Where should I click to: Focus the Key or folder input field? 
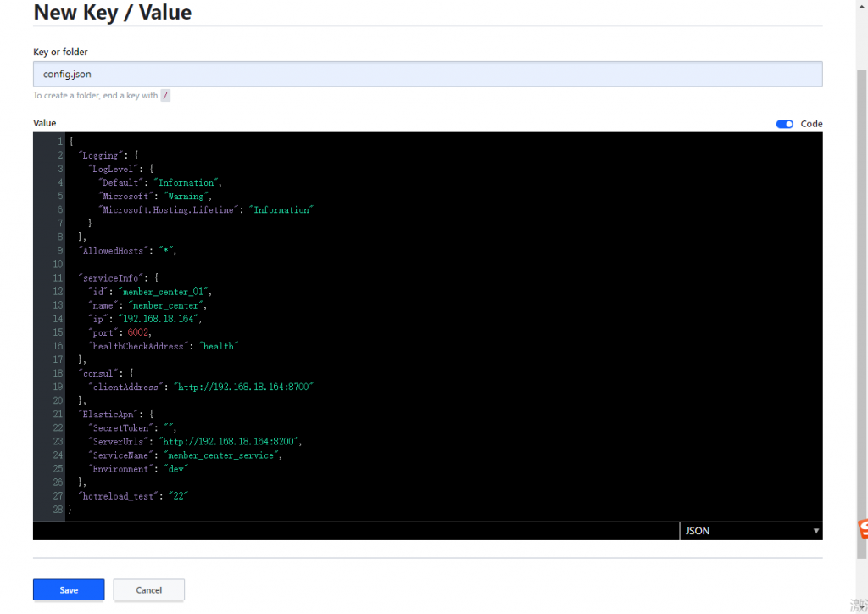pyautogui.click(x=427, y=74)
